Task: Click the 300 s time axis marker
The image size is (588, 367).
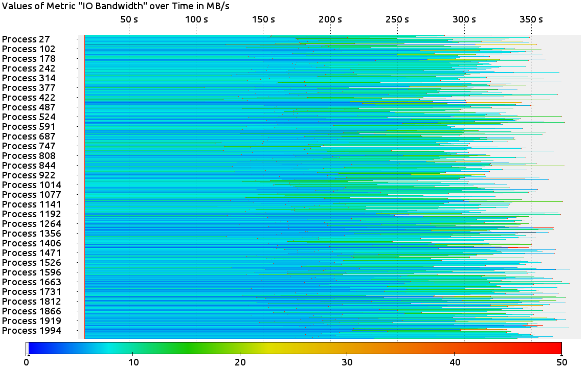Action: click(464, 19)
